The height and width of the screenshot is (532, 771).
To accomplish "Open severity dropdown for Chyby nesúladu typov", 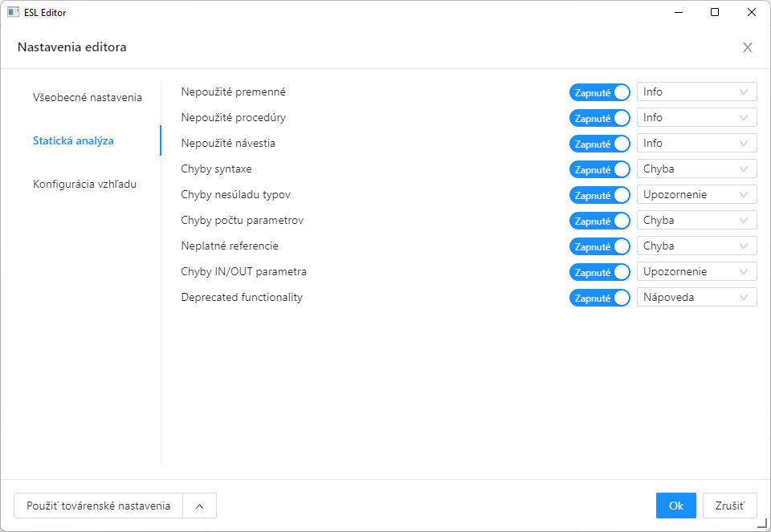I will click(x=696, y=195).
